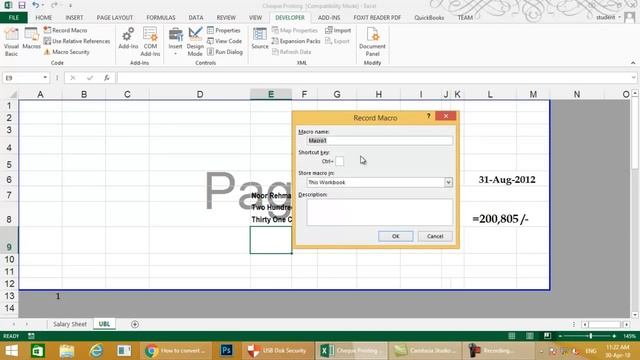640x360 pixels.
Task: Open control Properties
Action: 224,30
